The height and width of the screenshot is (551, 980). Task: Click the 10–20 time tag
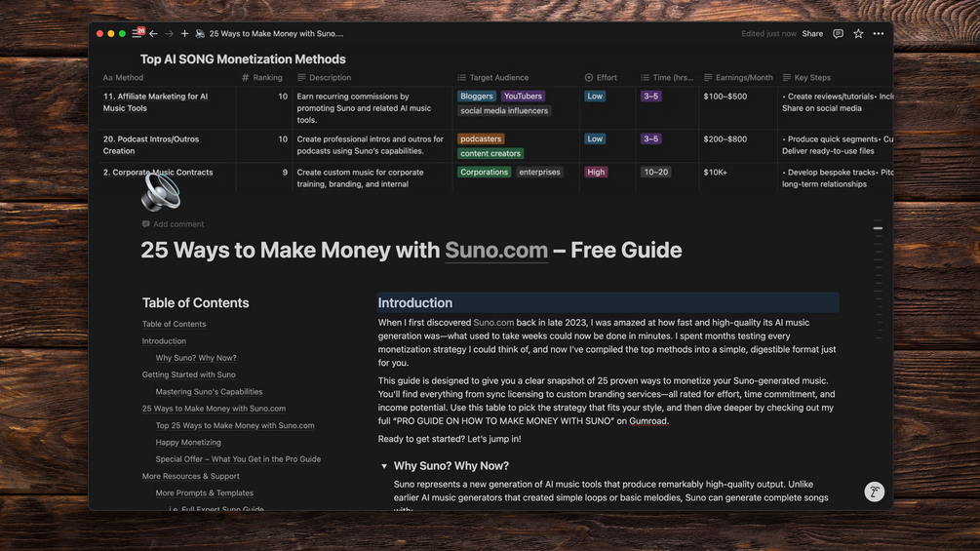[x=655, y=172]
